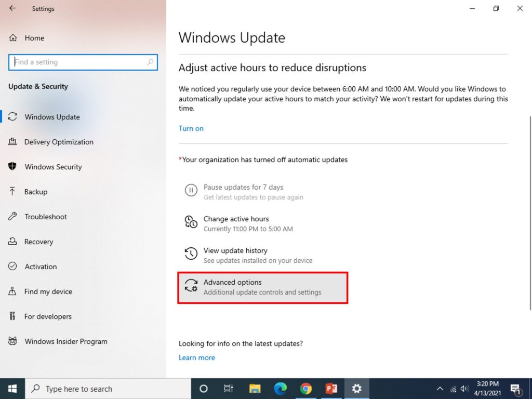Open the Action Center notifications icon

click(516, 390)
